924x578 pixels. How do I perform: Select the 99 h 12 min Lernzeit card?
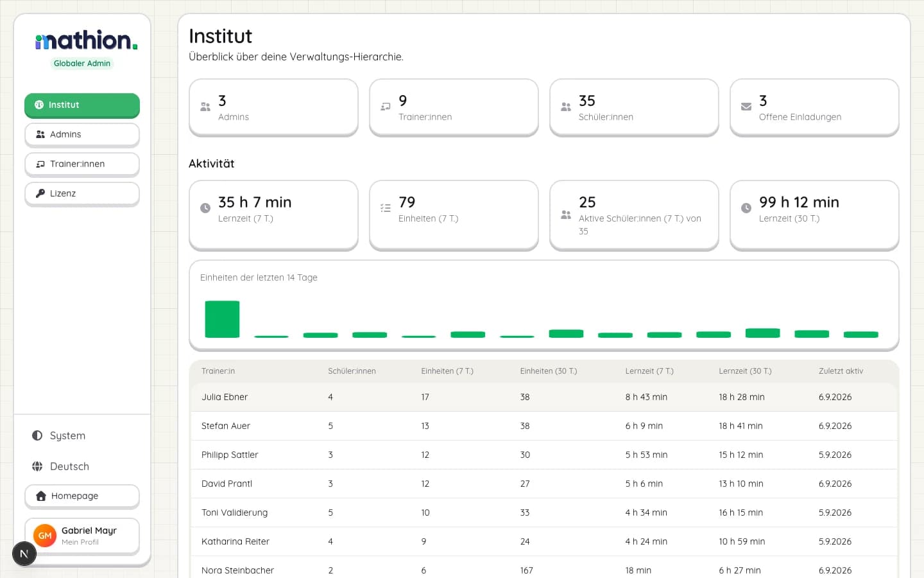[814, 215]
